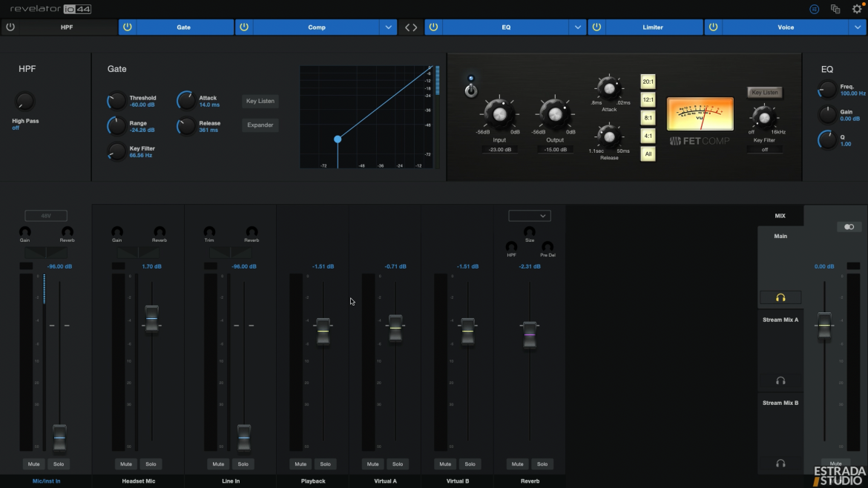
Task: Select the Main mix headphones icon
Action: [x=780, y=297]
